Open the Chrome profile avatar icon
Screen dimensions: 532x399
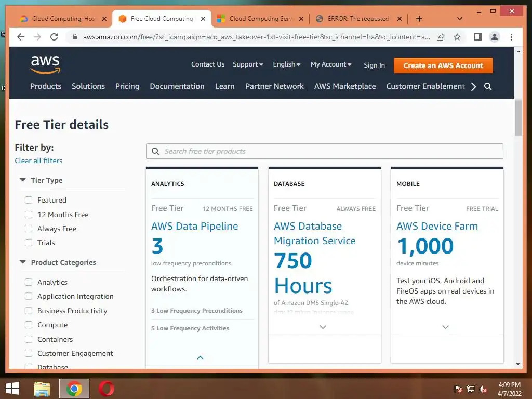(495, 37)
